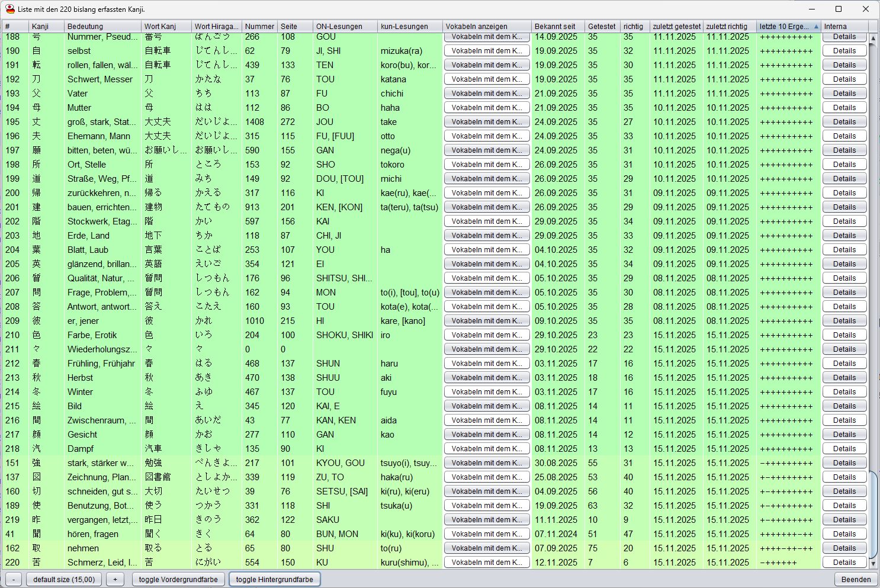Click the plus button to increase font size

[x=115, y=579]
